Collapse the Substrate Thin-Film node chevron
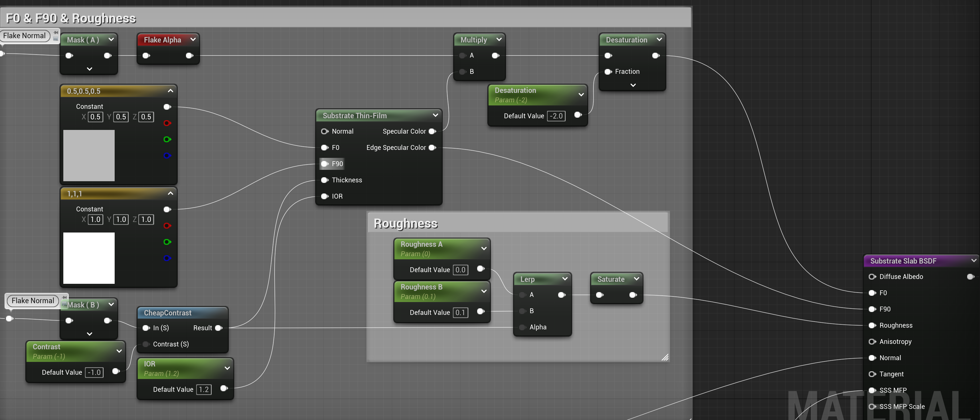Screen dimensions: 980x420 pyautogui.click(x=435, y=115)
